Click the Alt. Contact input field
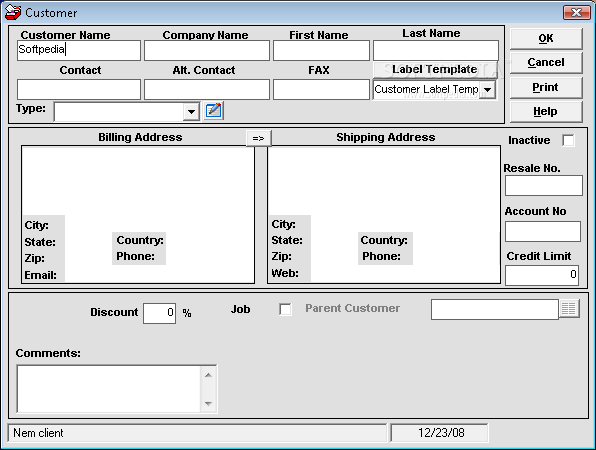 [x=207, y=89]
